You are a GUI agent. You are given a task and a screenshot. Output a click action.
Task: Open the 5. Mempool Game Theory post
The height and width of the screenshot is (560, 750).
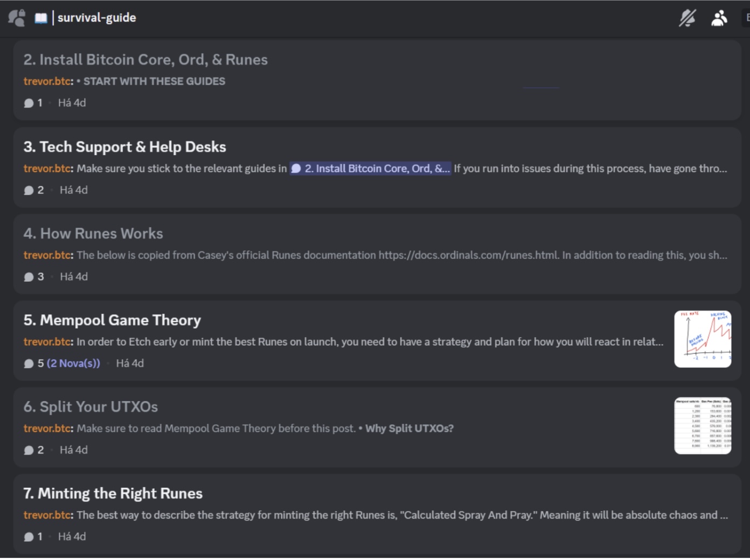[112, 320]
